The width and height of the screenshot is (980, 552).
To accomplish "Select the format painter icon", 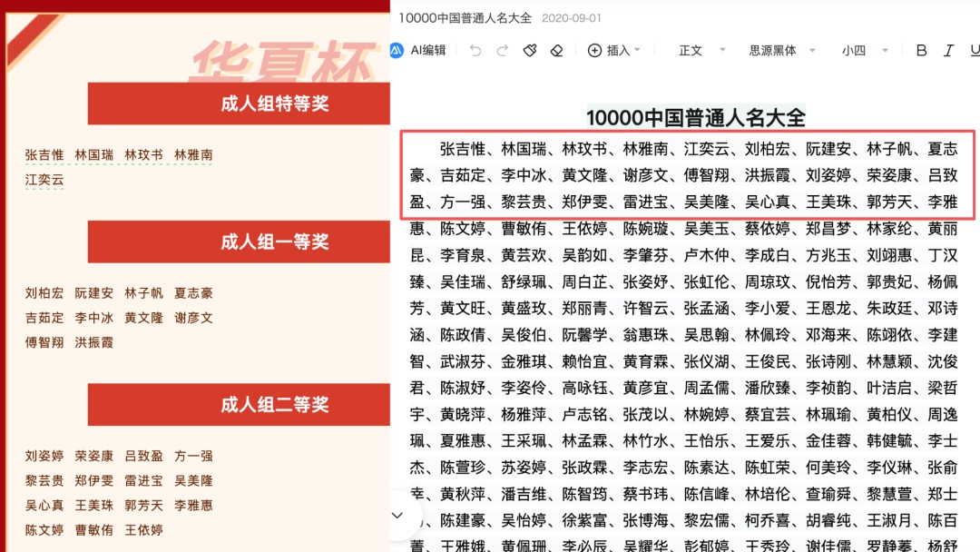I will pos(530,51).
